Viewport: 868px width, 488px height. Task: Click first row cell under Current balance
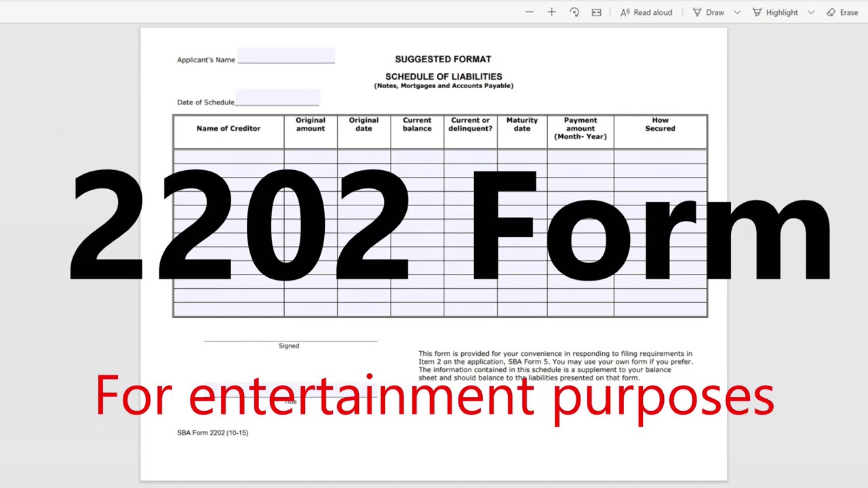pyautogui.click(x=417, y=157)
